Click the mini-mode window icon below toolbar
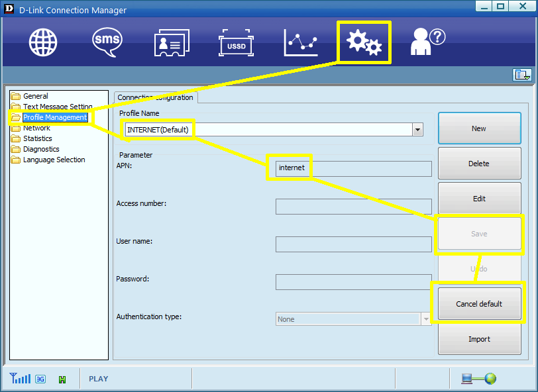The height and width of the screenshot is (392, 538). [522, 74]
